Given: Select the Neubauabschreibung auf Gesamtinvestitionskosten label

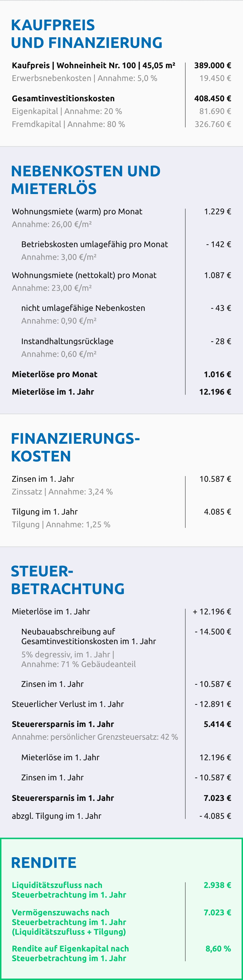Looking at the screenshot, I should point(88,637).
